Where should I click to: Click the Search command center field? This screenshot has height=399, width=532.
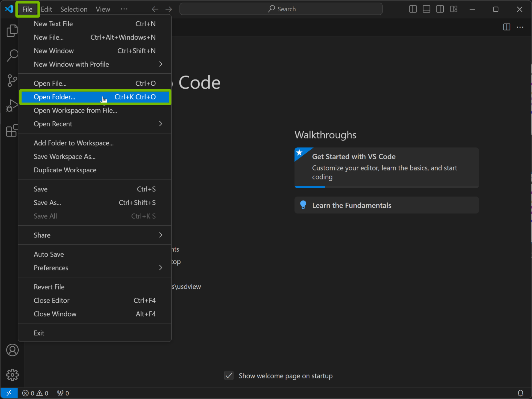point(281,9)
